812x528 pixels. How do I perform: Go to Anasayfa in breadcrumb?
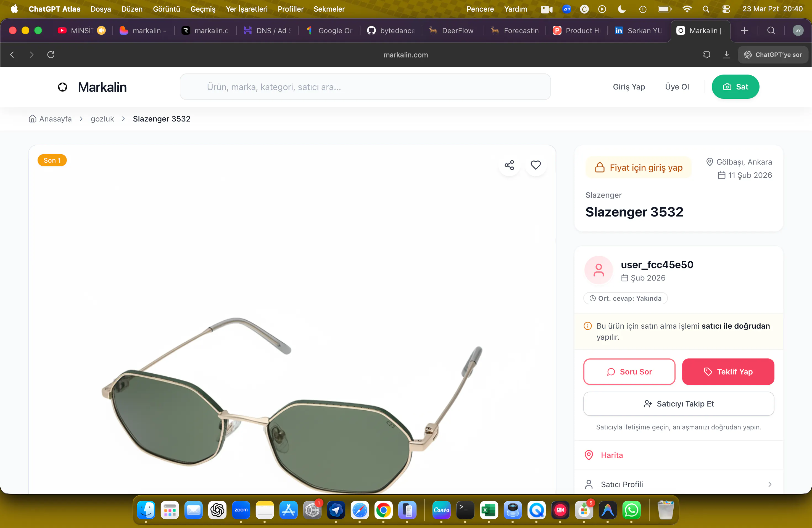[51, 119]
